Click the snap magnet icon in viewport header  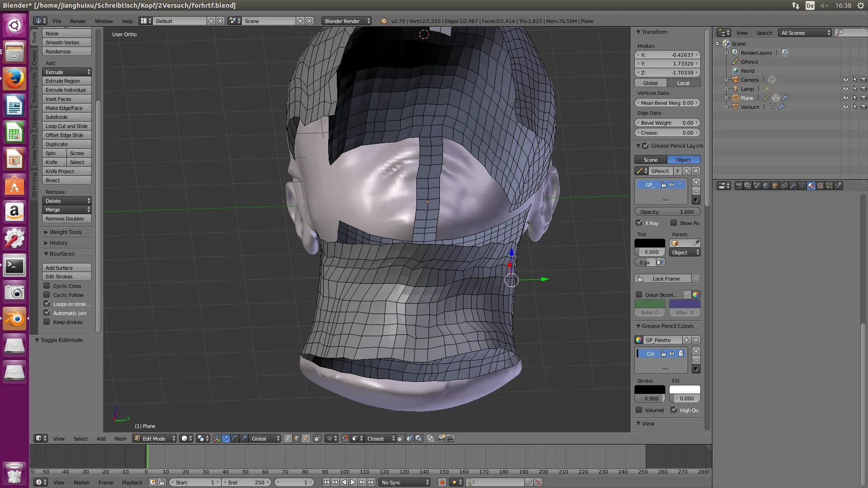coord(345,438)
